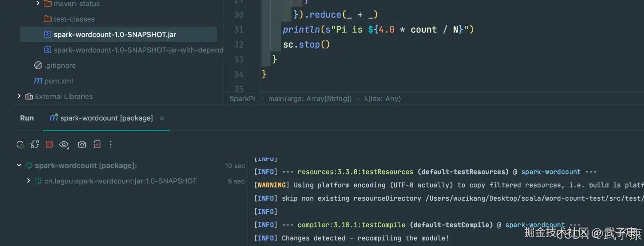Click compiler:3.10.1:testCompile in console
This screenshot has height=246, width=644.
(351, 225)
